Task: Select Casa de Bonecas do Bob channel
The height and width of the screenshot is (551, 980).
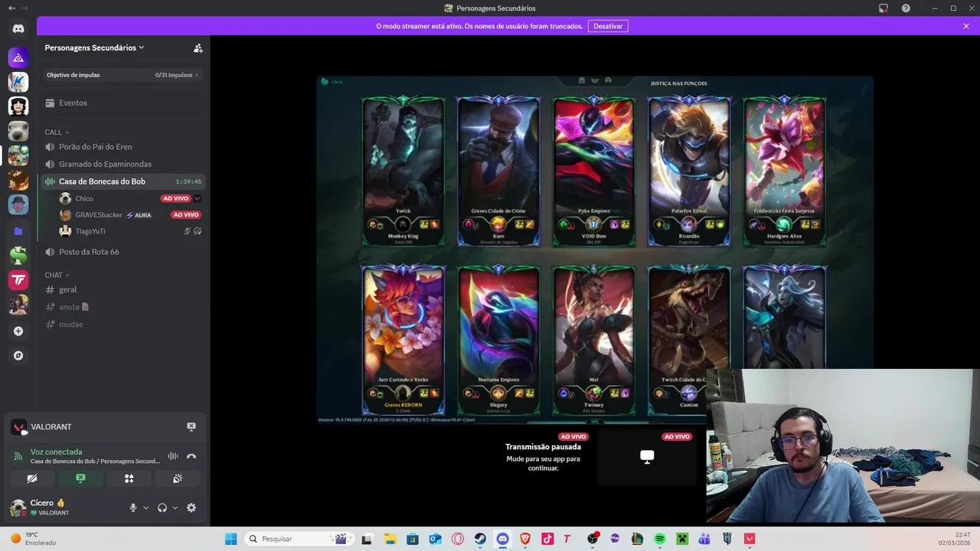Action: click(123, 181)
